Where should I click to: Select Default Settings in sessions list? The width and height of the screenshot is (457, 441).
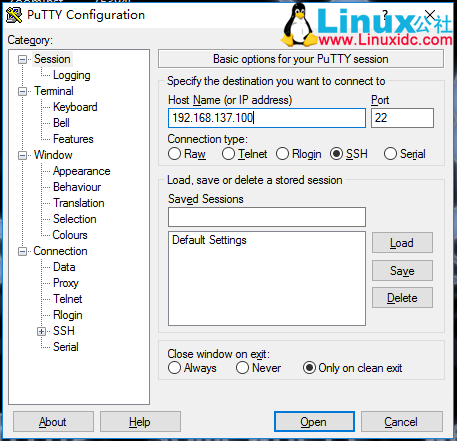[x=209, y=240]
